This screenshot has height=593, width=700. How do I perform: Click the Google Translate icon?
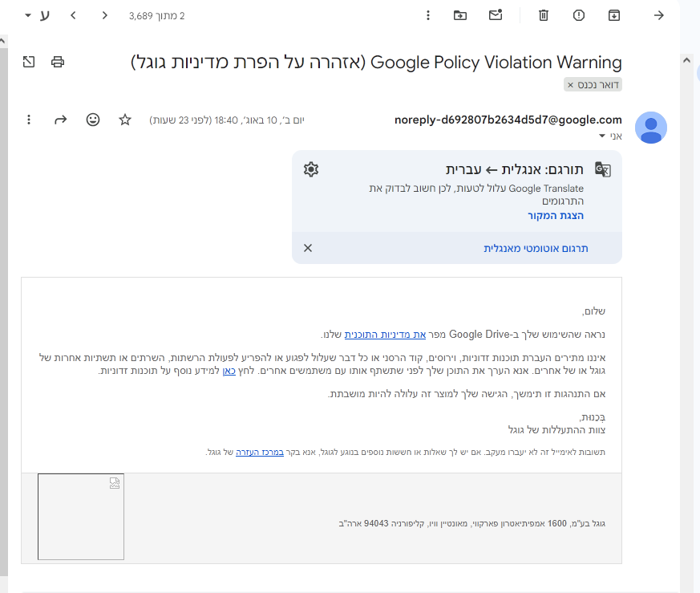click(x=603, y=169)
